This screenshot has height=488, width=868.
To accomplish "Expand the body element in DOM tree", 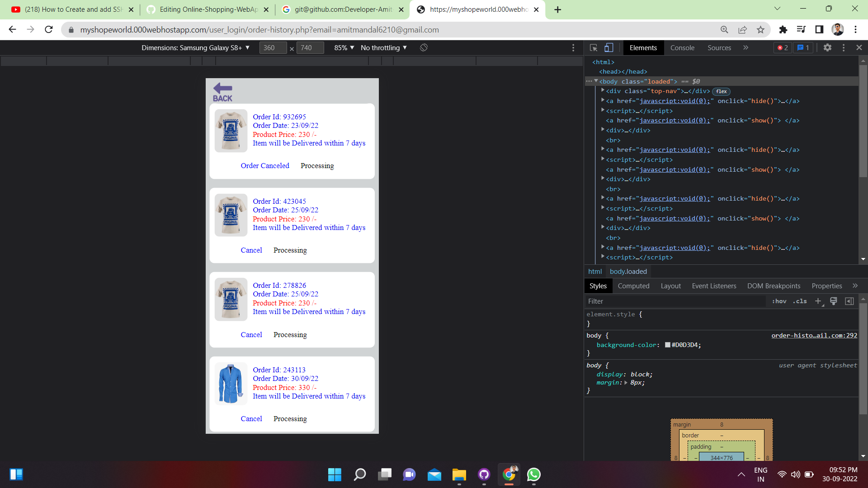I will (595, 81).
